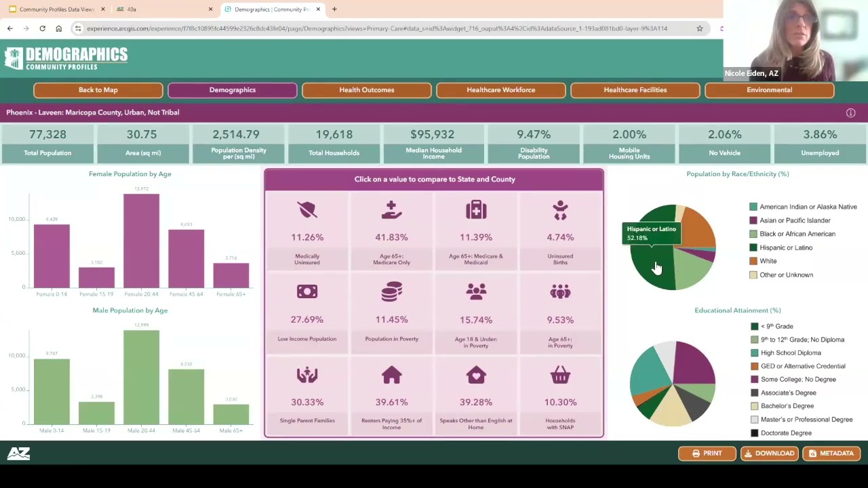Click the METADATA button
868x488 pixels.
[831, 453]
